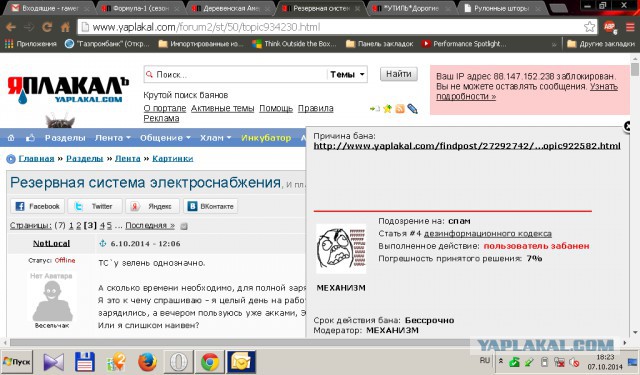
Task: Click the browser address bar
Action: (x=331, y=27)
